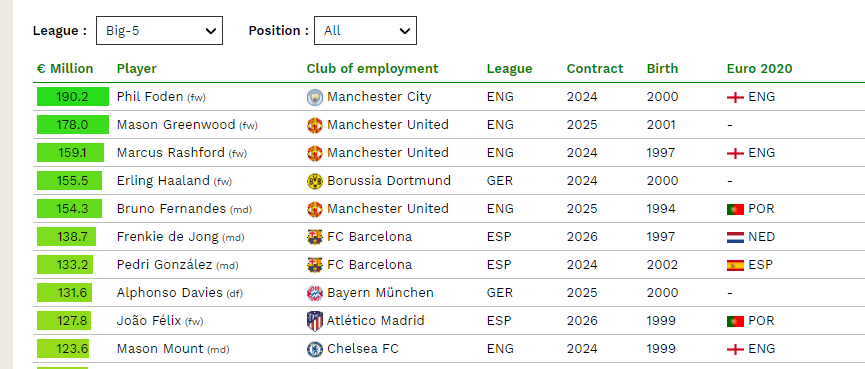
Task: Open the League dropdown showing Big-5
Action: tap(159, 30)
